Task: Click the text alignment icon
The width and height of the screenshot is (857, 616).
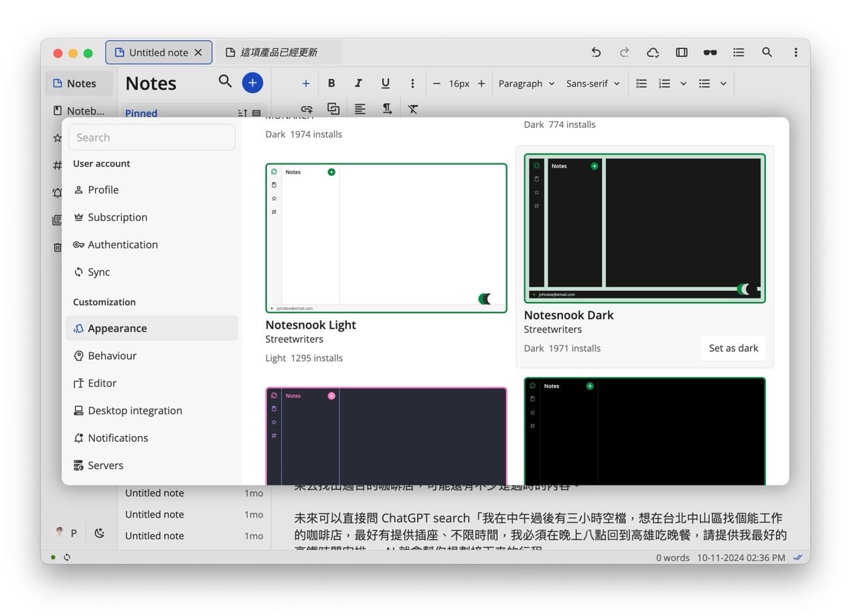Action: 360,108
